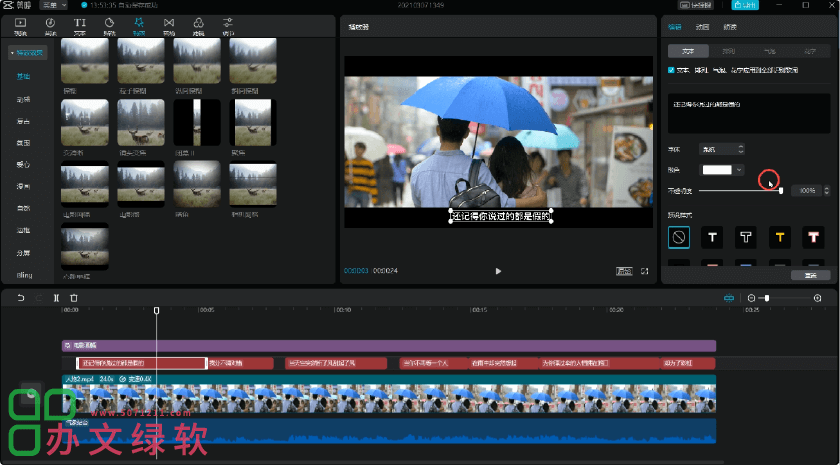Image resolution: width=840 pixels, height=465 pixels.
Task: Click the opacity slider handle
Action: point(780,190)
